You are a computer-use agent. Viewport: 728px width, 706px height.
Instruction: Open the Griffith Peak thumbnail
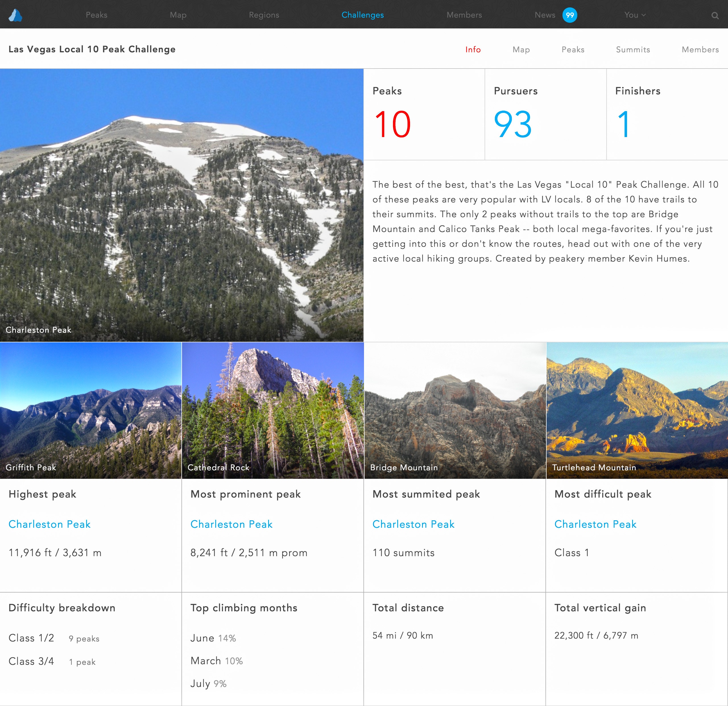click(91, 410)
